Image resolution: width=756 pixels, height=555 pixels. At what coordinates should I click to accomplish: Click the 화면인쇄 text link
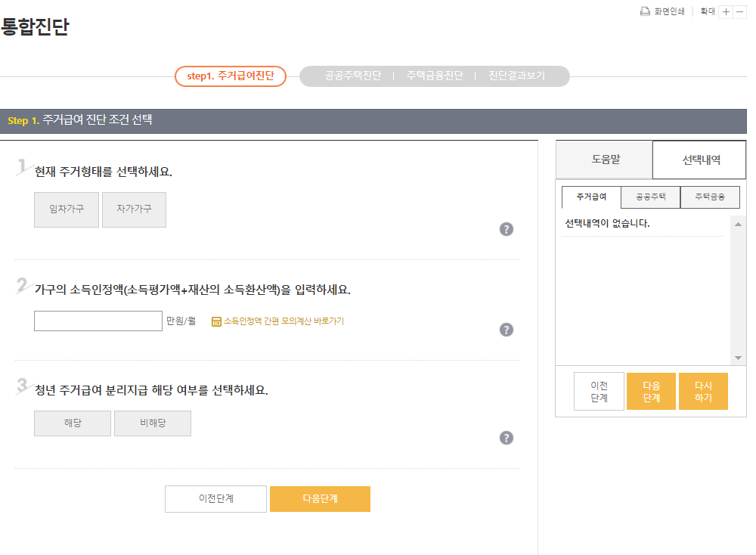click(x=669, y=11)
